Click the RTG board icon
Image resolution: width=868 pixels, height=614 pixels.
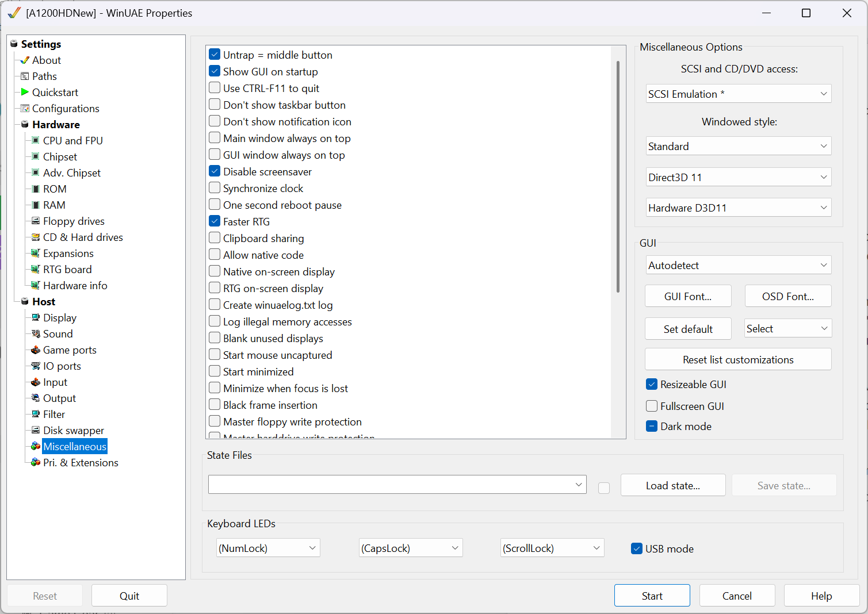point(36,269)
